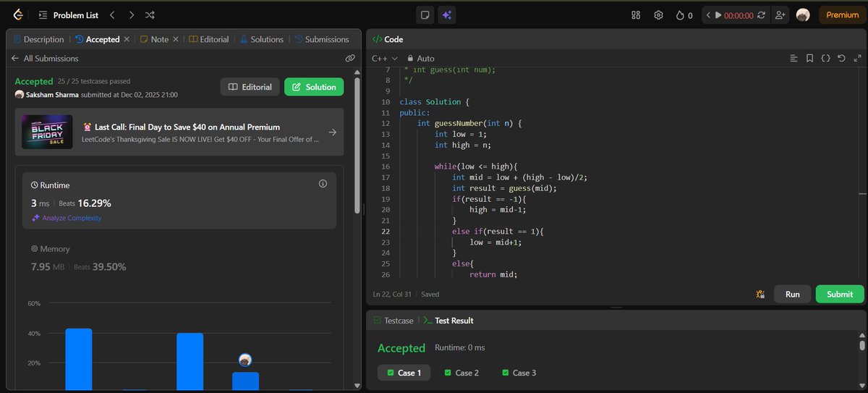
Task: Click the 'return mid;' code line
Action: [x=493, y=274]
